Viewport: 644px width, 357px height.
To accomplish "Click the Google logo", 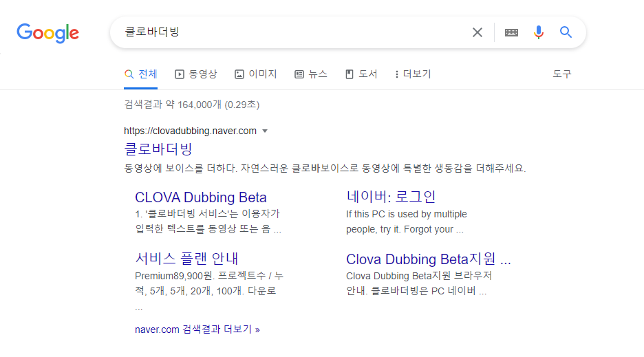I will coord(47,33).
